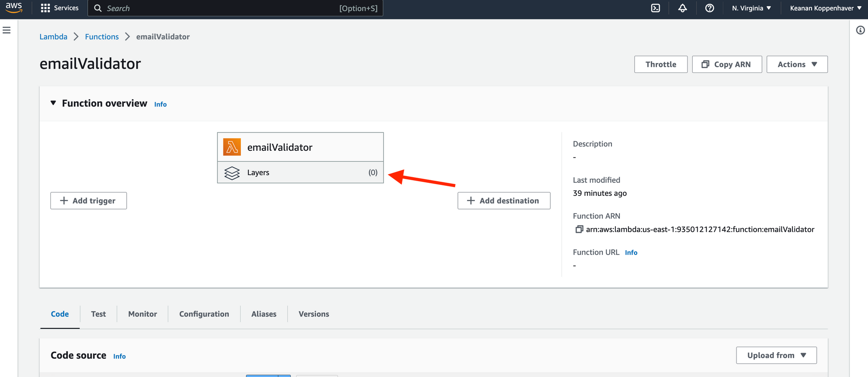This screenshot has height=377, width=868.
Task: Switch to the Monitor tab
Action: (x=142, y=314)
